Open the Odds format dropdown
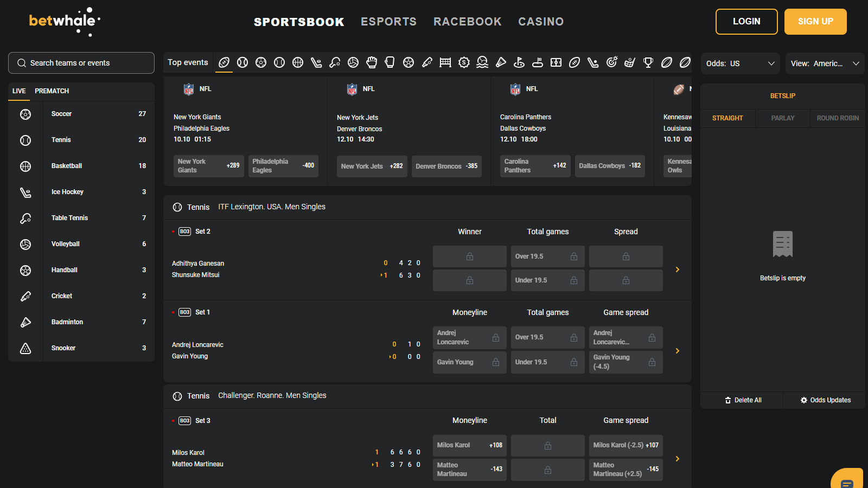The image size is (868, 488). tap(740, 63)
